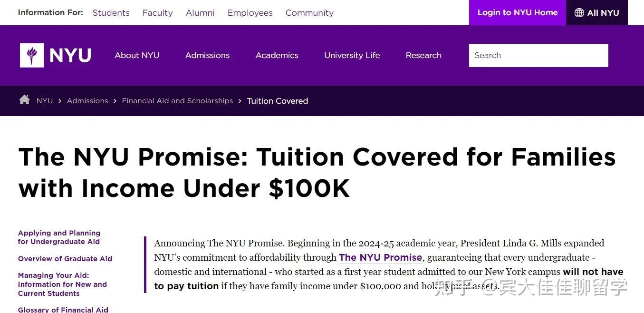
Task: Open the Academics menu
Action: [277, 55]
